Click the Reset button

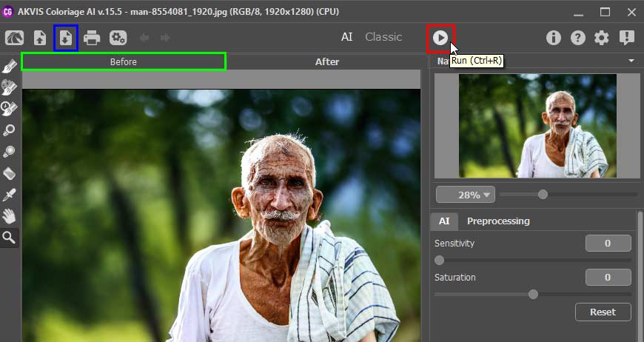603,312
